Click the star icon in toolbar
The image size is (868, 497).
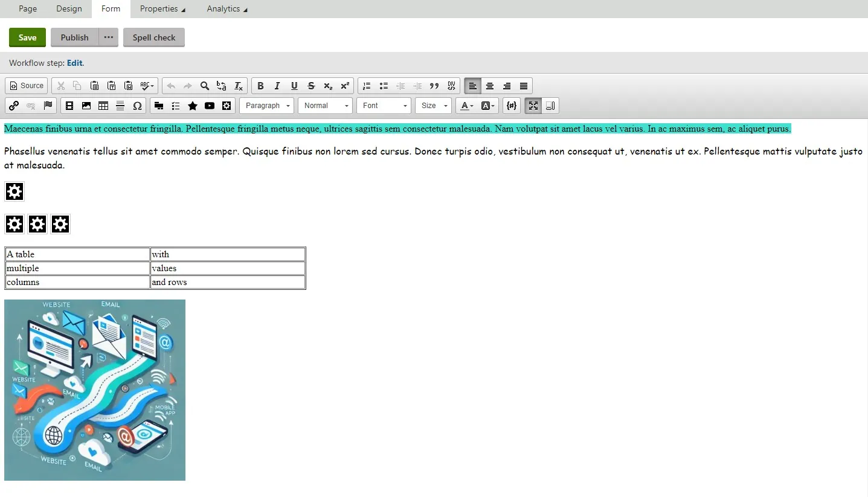(x=193, y=106)
